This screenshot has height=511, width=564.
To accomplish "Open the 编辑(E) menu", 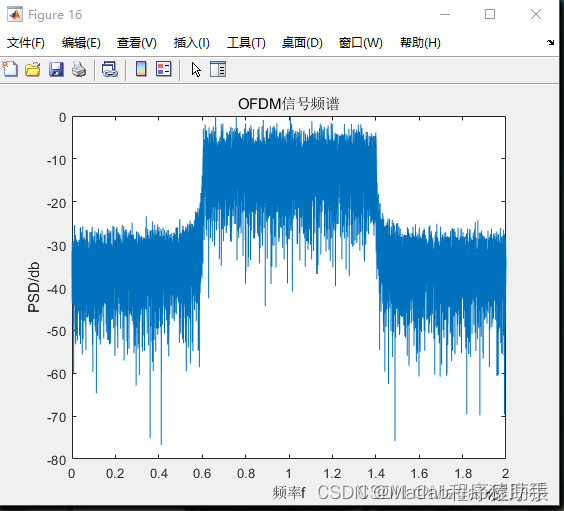I will pyautogui.click(x=81, y=43).
